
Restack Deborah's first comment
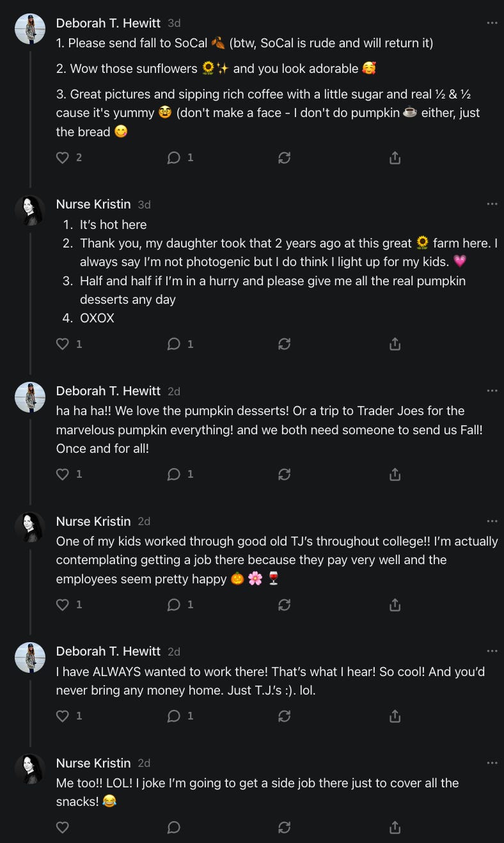click(x=285, y=157)
